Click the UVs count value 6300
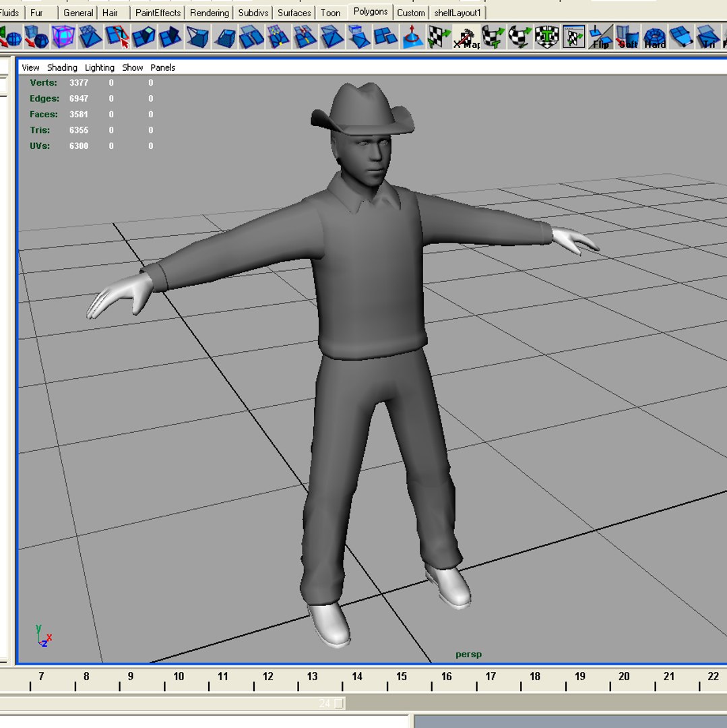Screen dimensions: 727x728 pos(79,146)
